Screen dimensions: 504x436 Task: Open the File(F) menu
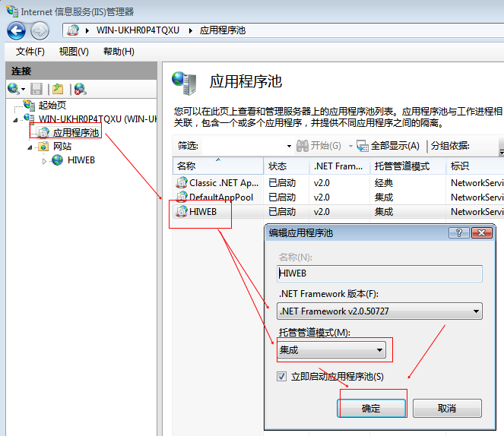(x=30, y=52)
